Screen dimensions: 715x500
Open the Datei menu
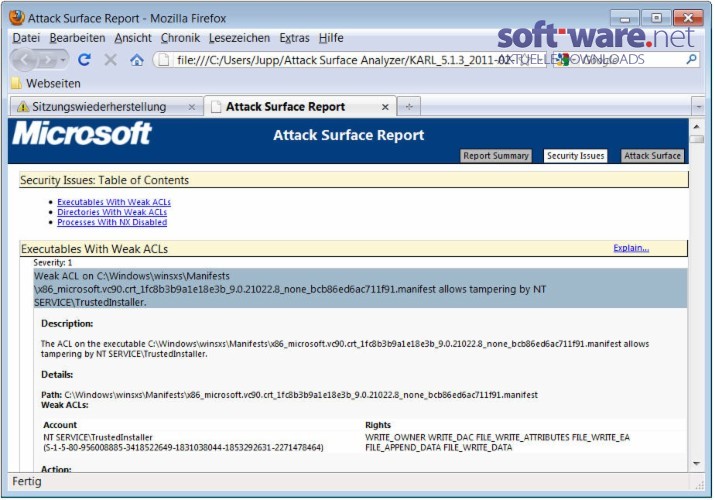[26, 38]
